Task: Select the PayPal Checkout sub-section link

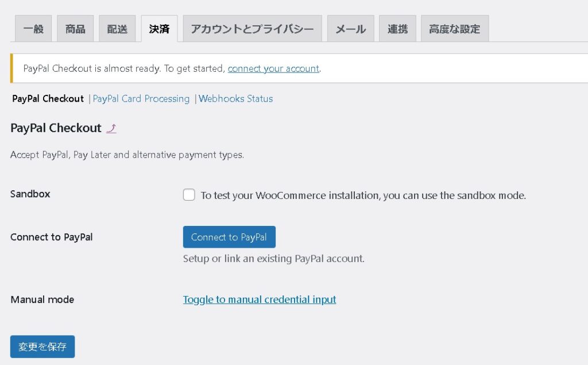Action: point(48,99)
